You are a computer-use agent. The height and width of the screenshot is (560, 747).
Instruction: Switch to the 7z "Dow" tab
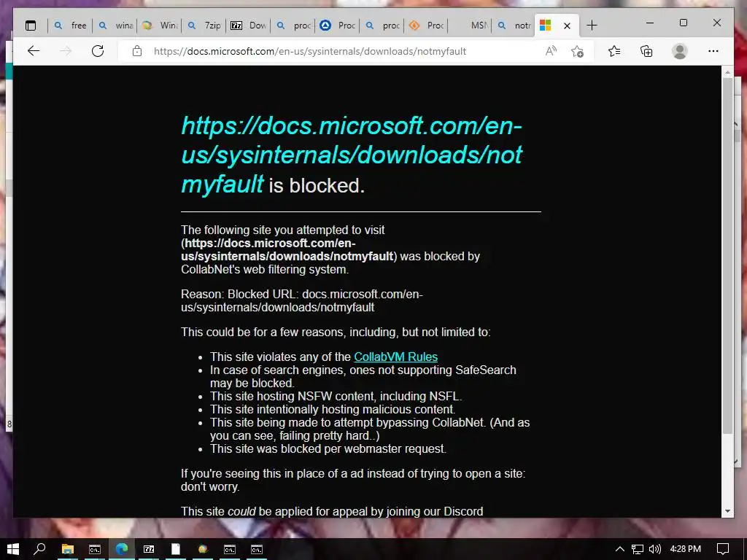pyautogui.click(x=248, y=26)
